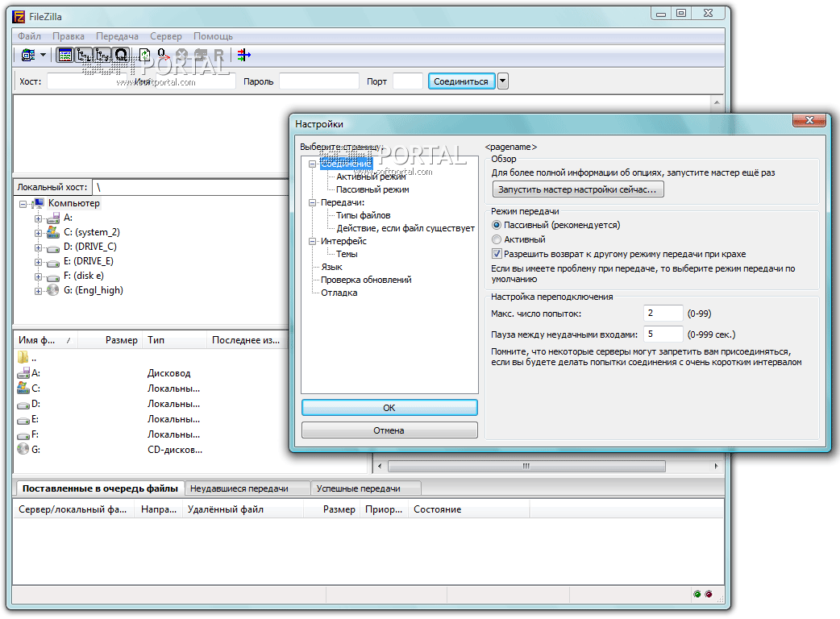Screen dimensions: 840x619
Task: Click the C: drive icon in file list
Action: (23, 388)
